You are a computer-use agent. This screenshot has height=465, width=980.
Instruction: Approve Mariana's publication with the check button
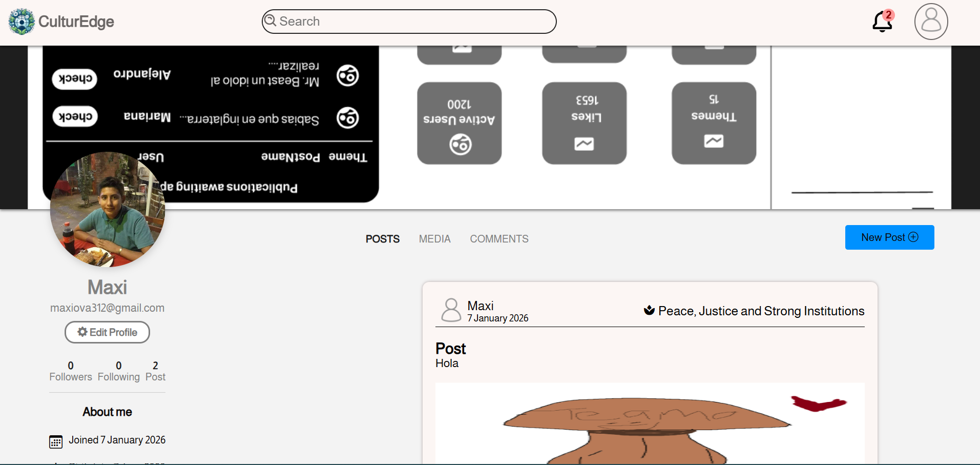point(74,116)
